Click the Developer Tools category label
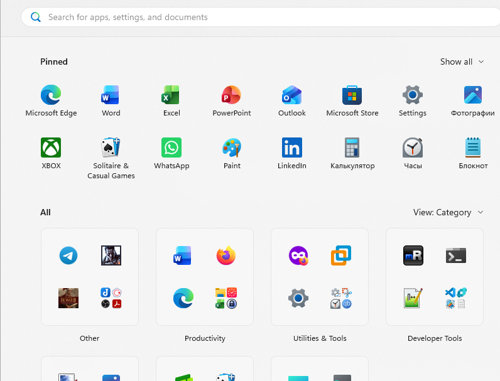This screenshot has width=500, height=381. point(435,338)
